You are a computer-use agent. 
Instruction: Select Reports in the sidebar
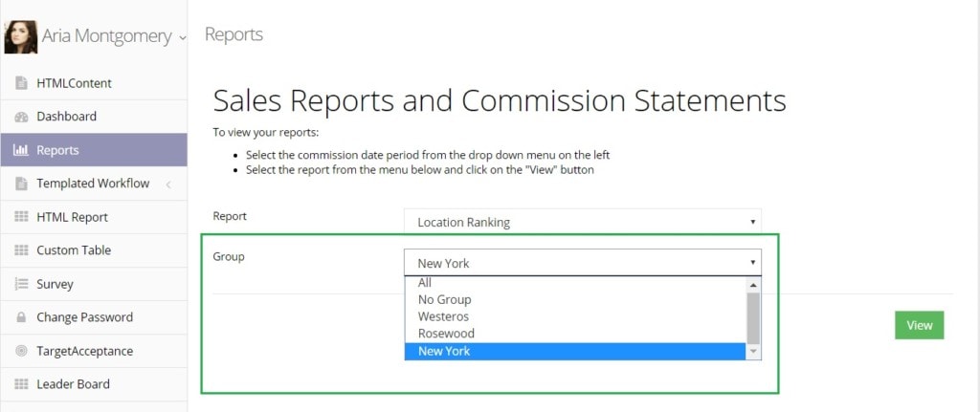(x=94, y=150)
